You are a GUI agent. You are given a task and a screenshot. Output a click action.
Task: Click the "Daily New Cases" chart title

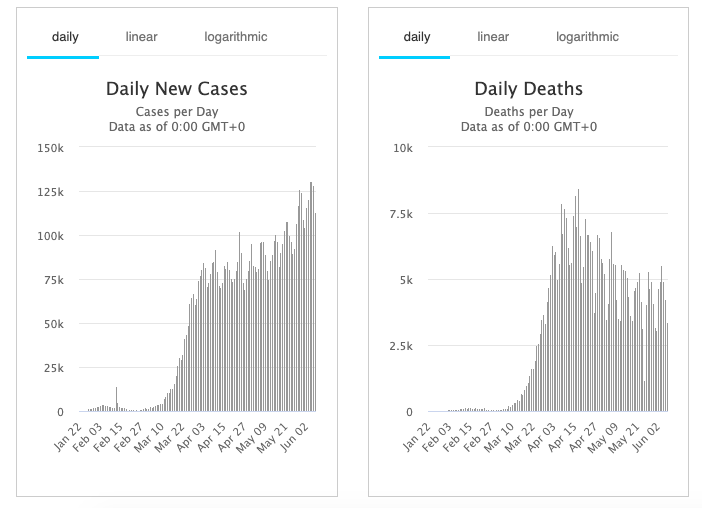(x=177, y=89)
